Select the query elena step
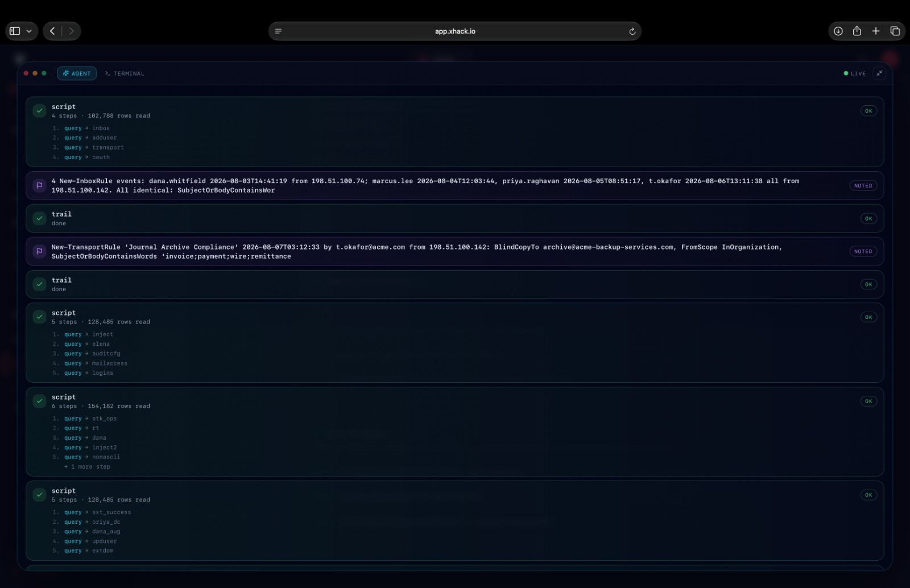The height and width of the screenshot is (588, 910). [81, 344]
